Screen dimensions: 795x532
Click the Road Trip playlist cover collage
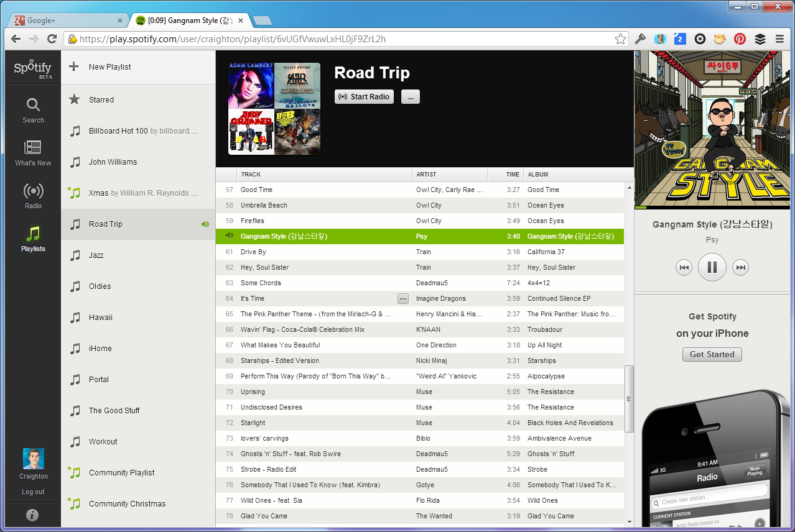pyautogui.click(x=274, y=109)
